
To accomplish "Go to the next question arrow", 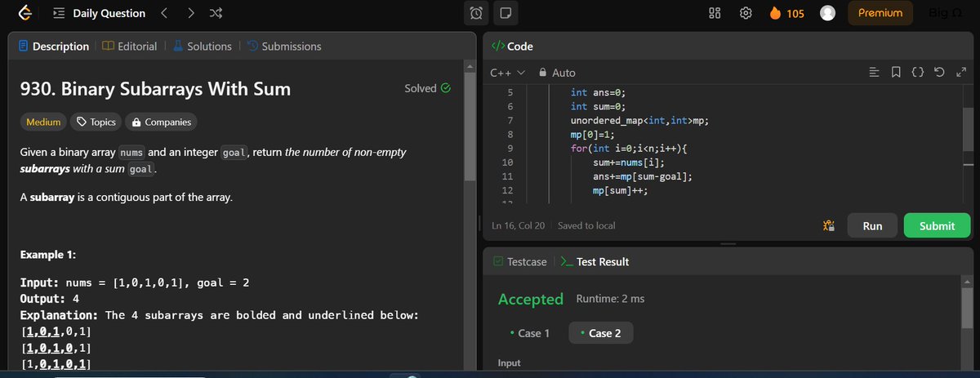I will 190,13.
